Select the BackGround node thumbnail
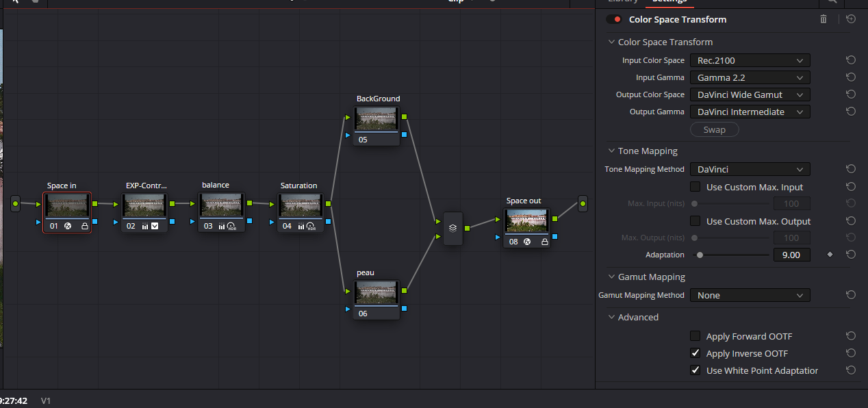The height and width of the screenshot is (408, 868). pos(376,118)
